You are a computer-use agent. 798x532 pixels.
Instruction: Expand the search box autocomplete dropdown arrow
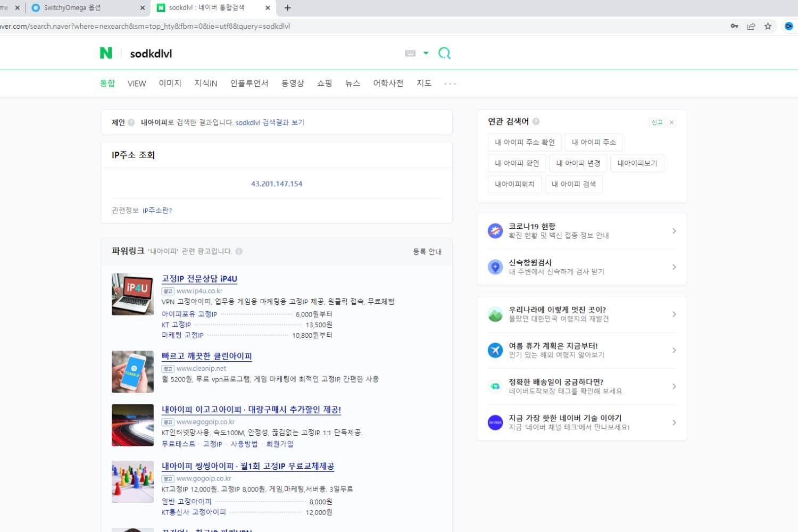pyautogui.click(x=426, y=53)
